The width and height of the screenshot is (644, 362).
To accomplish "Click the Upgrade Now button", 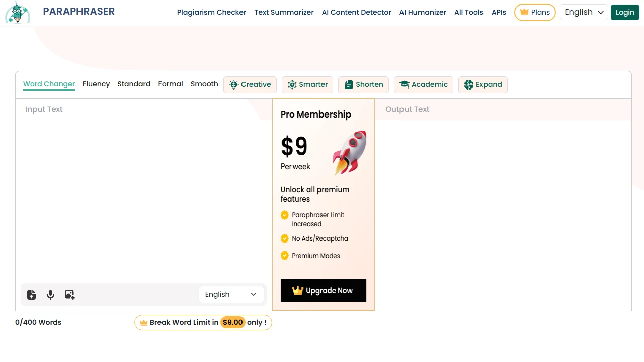I will (323, 290).
